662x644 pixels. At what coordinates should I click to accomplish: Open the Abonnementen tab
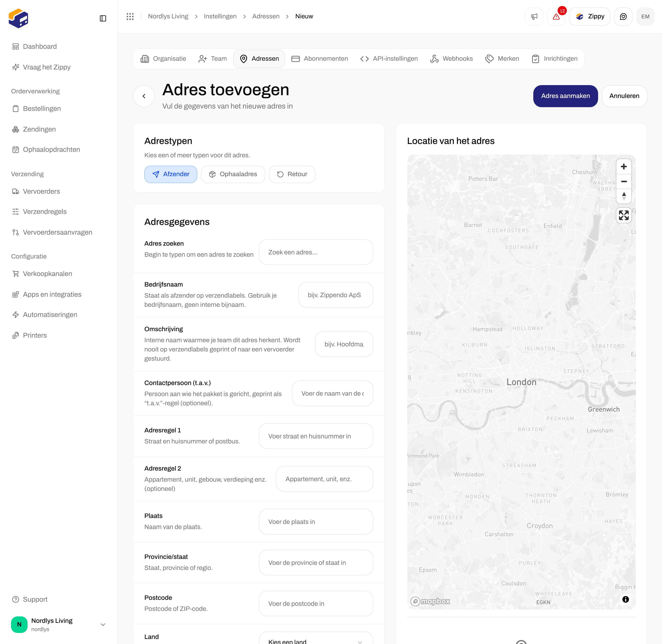pos(320,59)
